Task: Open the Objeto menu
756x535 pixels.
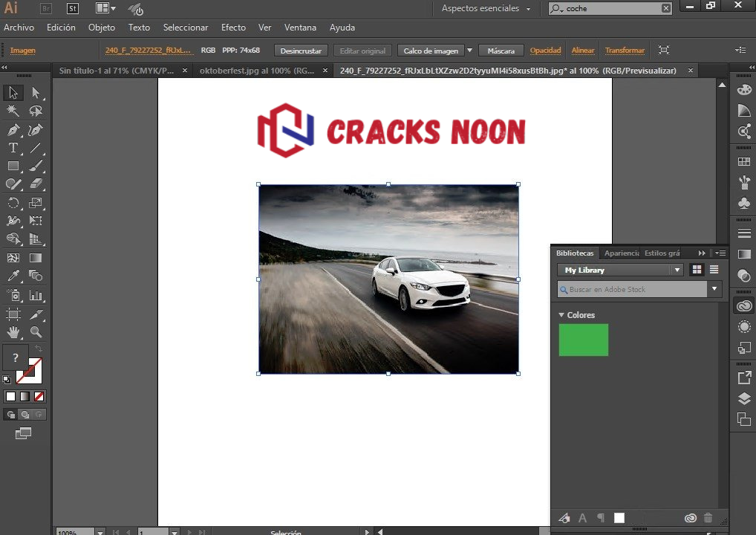Action: click(x=102, y=27)
